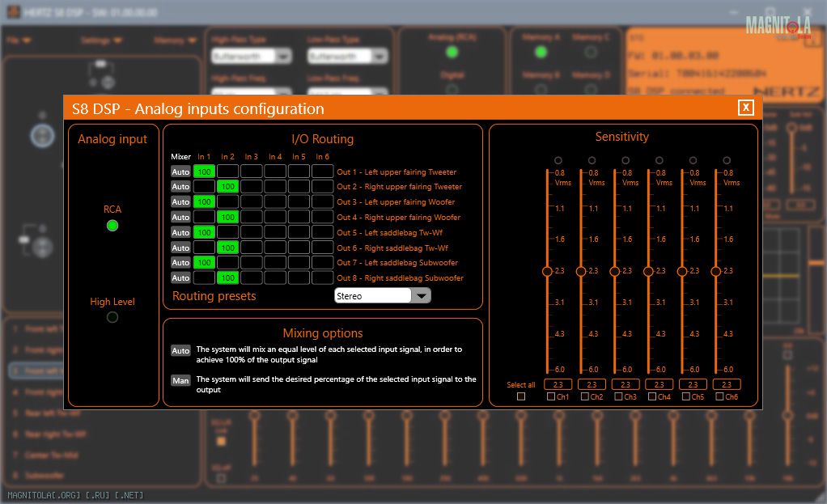Click the In 1 routing cell for Out 1
Viewport: 827px width, 504px height.
(x=204, y=172)
